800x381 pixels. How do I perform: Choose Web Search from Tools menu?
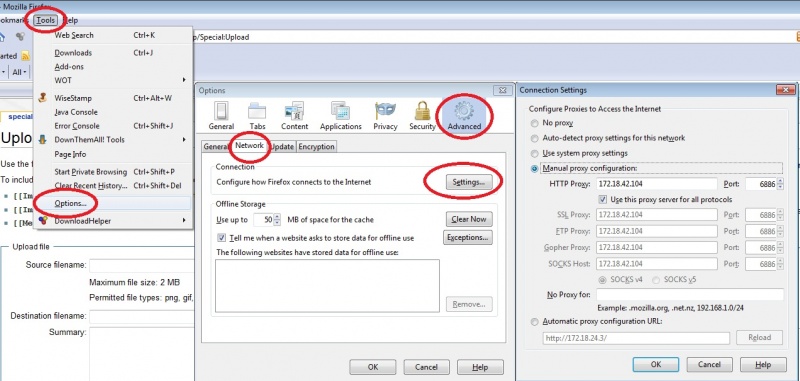click(x=74, y=35)
